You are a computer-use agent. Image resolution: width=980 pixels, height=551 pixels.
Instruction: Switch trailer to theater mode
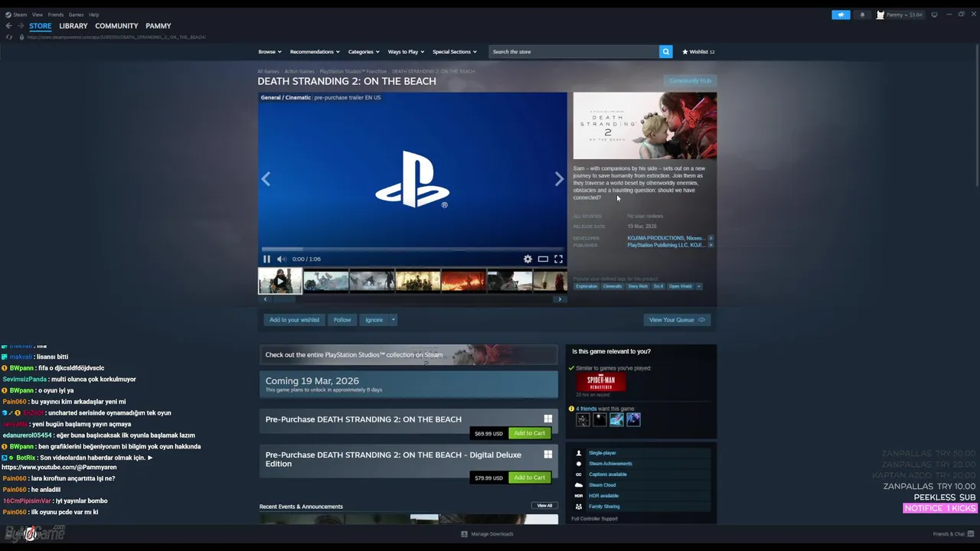point(543,259)
